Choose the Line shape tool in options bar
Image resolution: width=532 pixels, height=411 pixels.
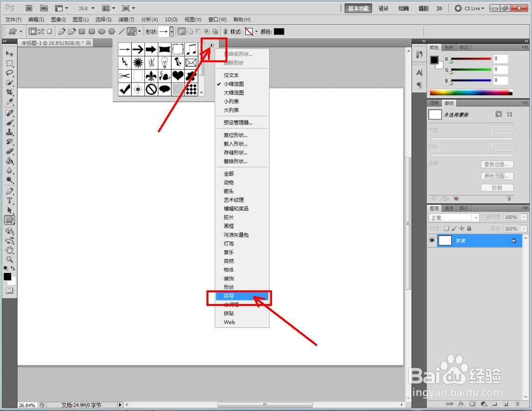(x=121, y=32)
